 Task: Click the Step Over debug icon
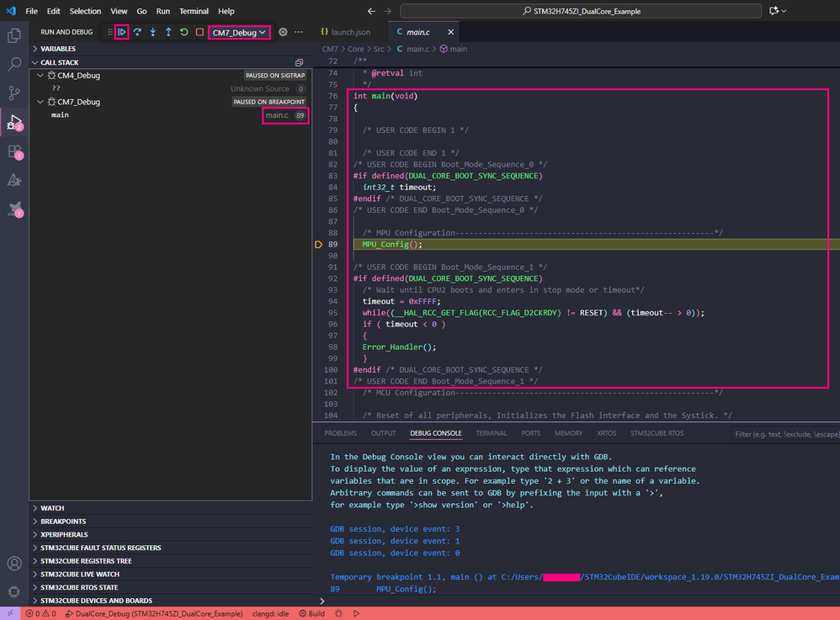[x=137, y=32]
